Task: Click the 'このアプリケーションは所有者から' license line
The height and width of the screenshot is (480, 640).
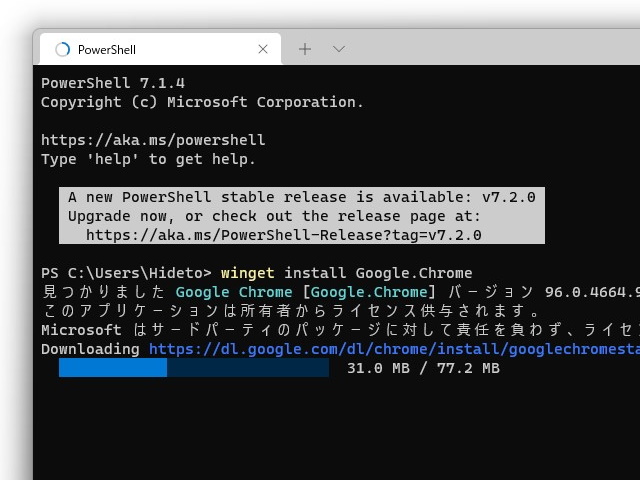Action: point(291,311)
